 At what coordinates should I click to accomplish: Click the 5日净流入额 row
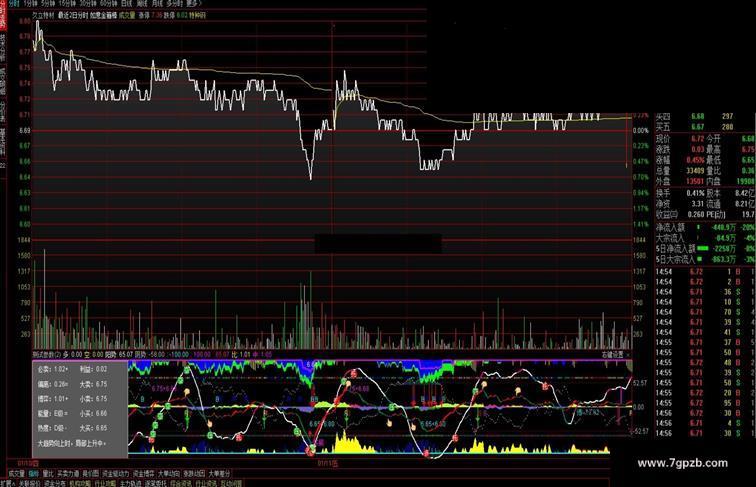pyautogui.click(x=705, y=249)
